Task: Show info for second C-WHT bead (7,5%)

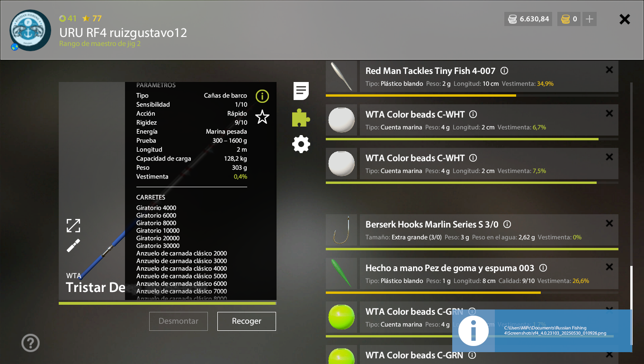Action: tap(473, 158)
